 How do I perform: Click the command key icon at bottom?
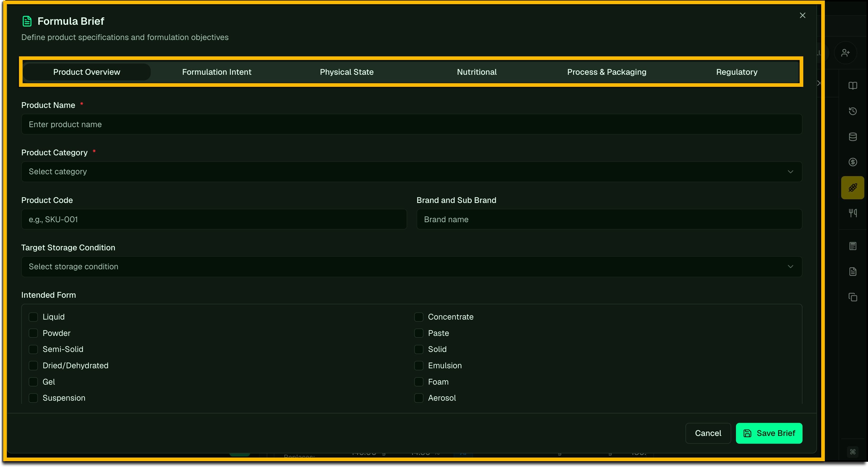click(852, 452)
